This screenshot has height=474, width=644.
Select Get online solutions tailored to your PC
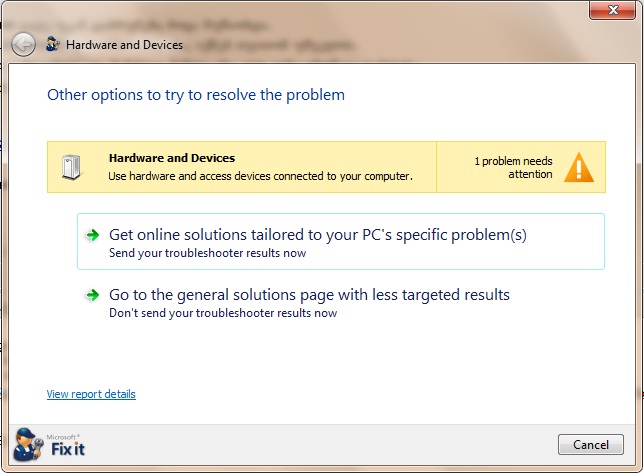click(x=317, y=235)
